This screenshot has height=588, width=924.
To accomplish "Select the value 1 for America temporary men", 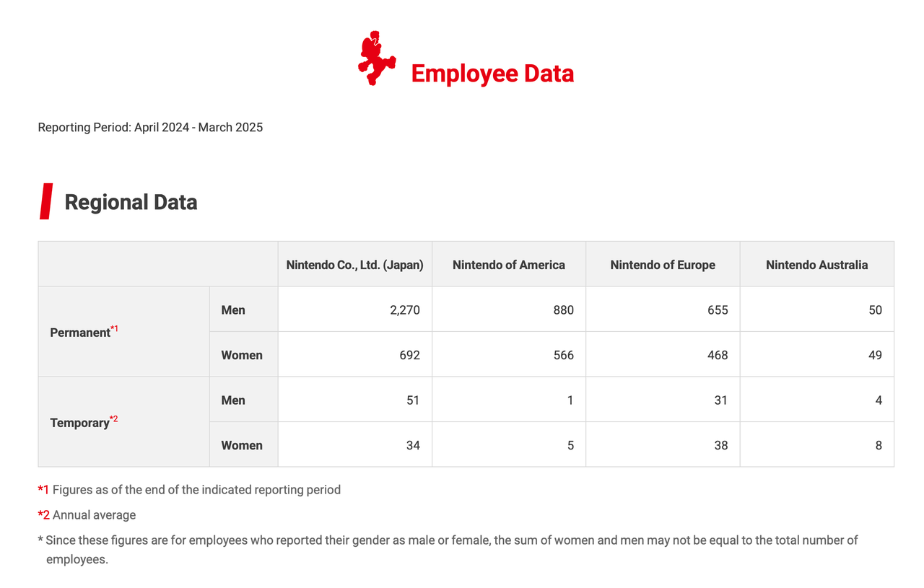I will pyautogui.click(x=570, y=400).
